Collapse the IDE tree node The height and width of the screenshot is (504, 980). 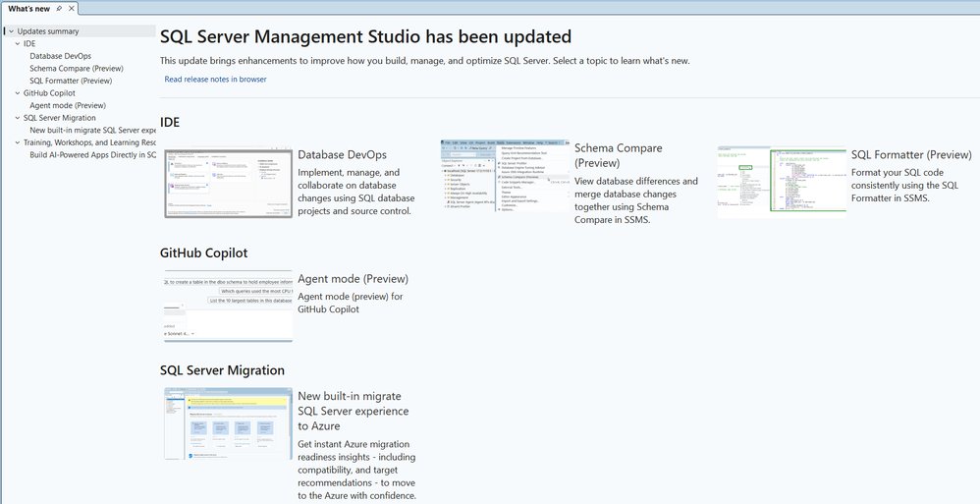coord(18,44)
